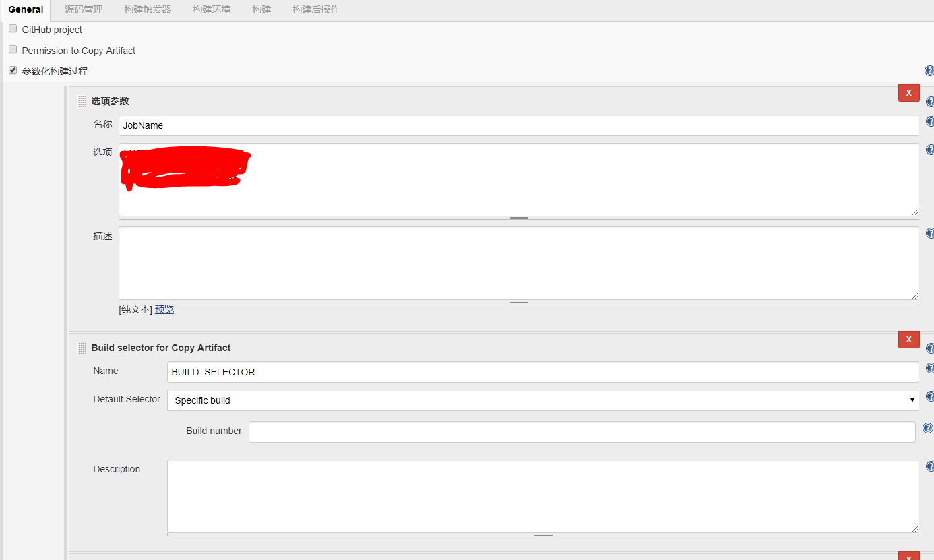Open help icon beside 选项 choices textarea
934x560 pixels.
point(930,150)
